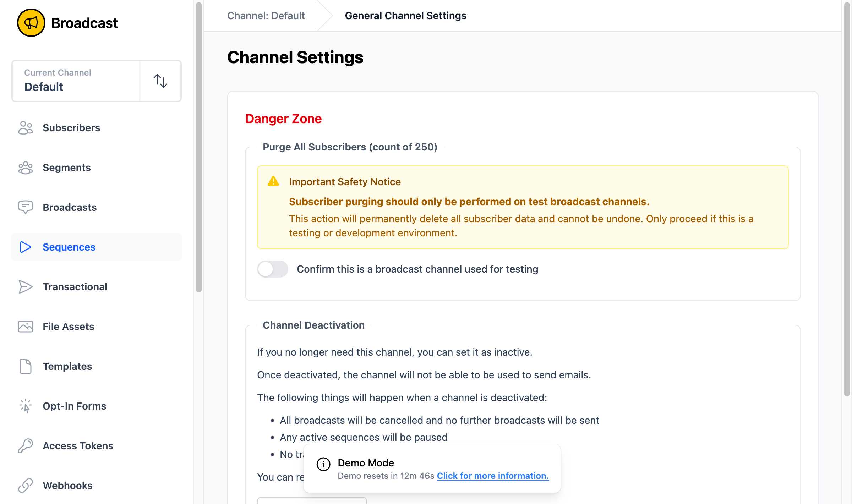Toggle confirm testing broadcast channel switch
852x504 pixels.
[x=273, y=269]
